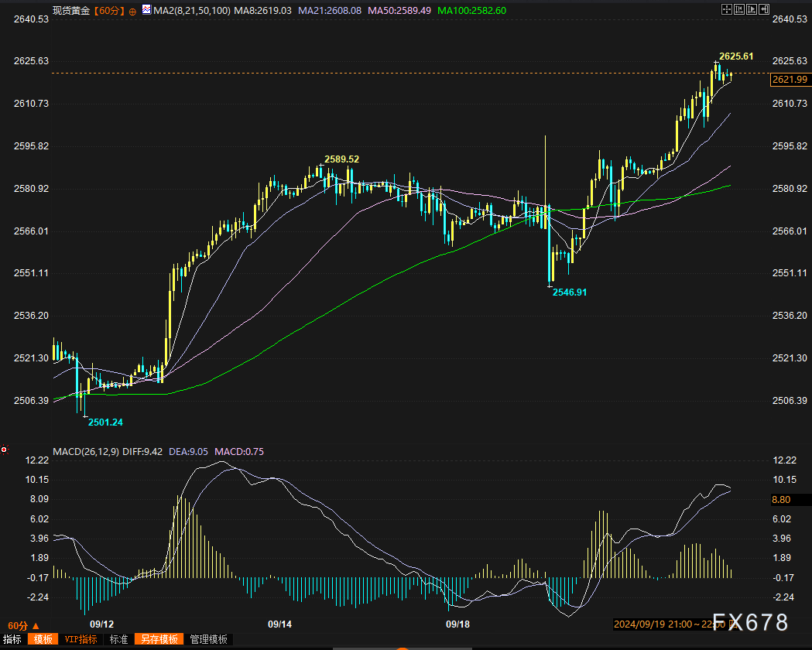The width and height of the screenshot is (812, 650).
Task: Click the orange circle icon beside 60分
Action: [x=133, y=11]
